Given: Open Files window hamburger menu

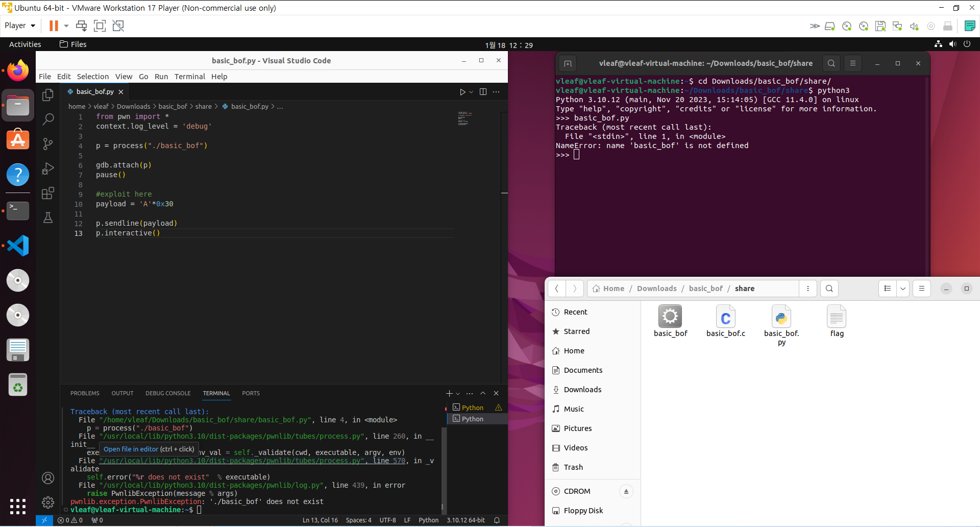Looking at the screenshot, I should pyautogui.click(x=922, y=289).
